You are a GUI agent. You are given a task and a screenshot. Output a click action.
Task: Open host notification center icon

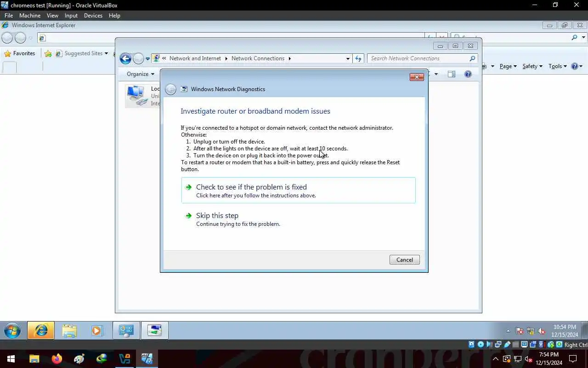(573, 359)
